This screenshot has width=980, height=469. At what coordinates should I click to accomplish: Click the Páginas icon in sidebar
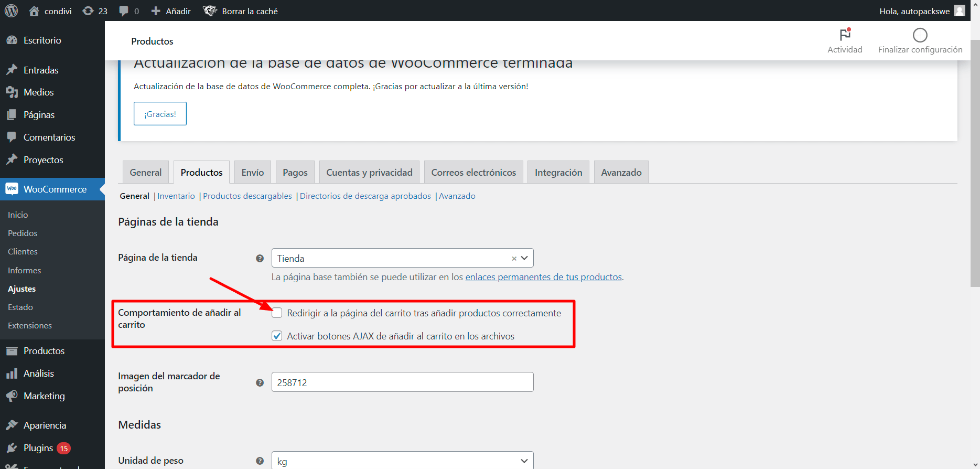[12, 115]
